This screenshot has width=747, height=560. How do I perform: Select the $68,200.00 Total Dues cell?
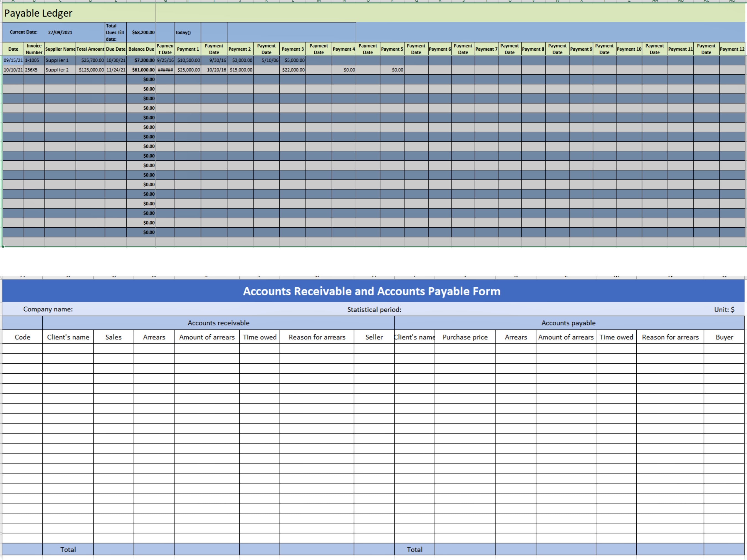point(143,32)
